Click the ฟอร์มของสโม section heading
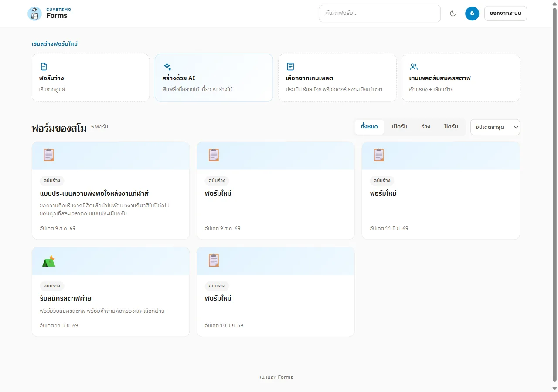The height and width of the screenshot is (392, 558). pyautogui.click(x=59, y=128)
